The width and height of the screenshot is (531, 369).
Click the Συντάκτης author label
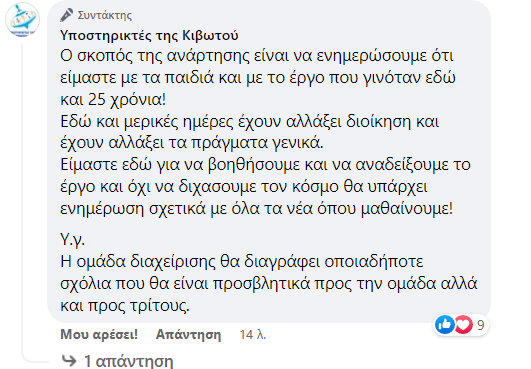pyautogui.click(x=105, y=15)
